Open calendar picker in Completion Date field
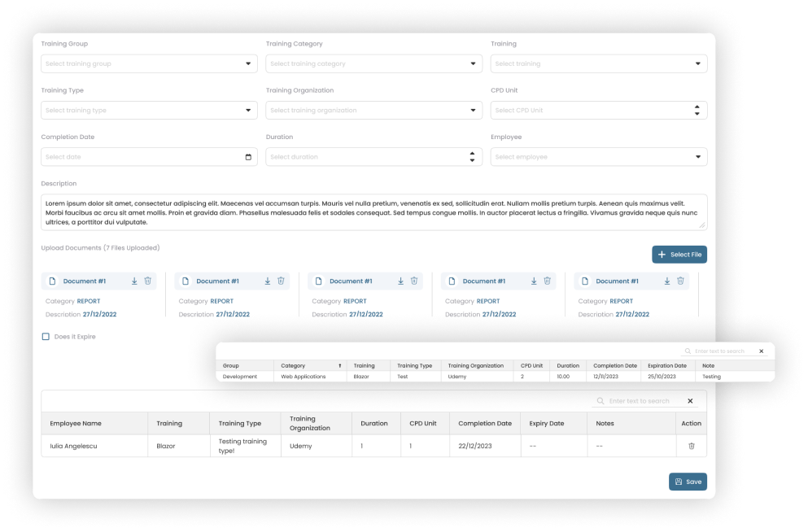Image resolution: width=808 pixels, height=532 pixels. tap(248, 157)
